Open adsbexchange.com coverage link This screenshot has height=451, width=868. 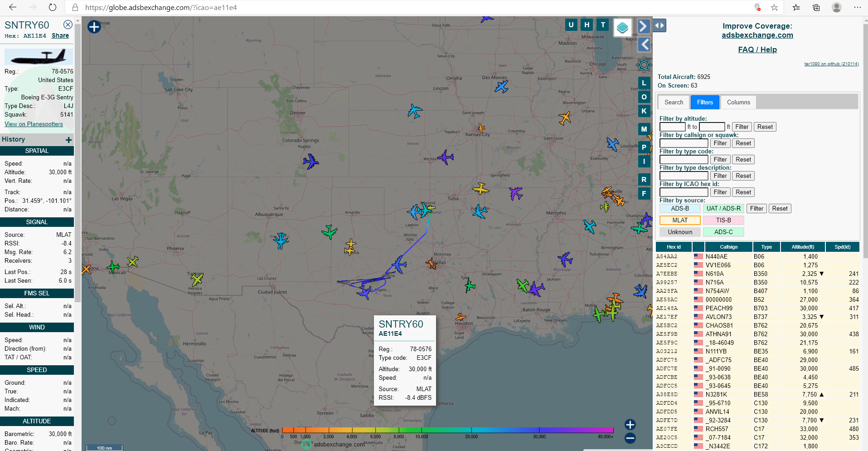coord(757,35)
